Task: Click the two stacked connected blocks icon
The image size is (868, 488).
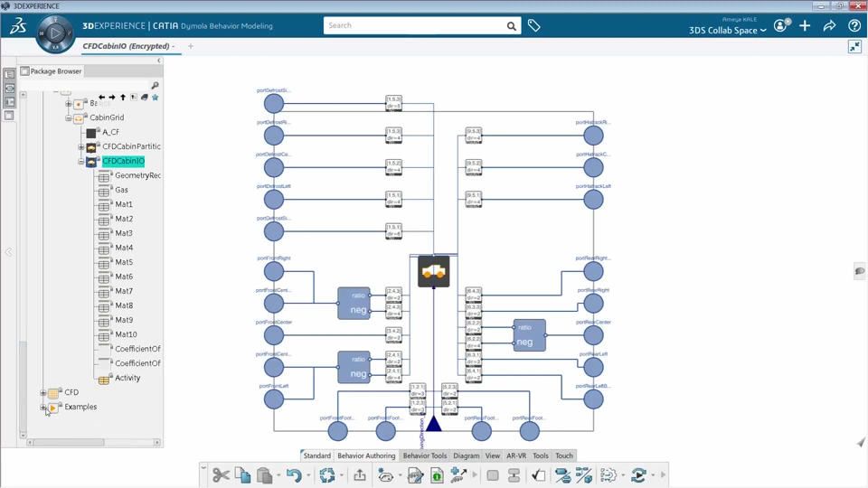Action: coord(514,475)
